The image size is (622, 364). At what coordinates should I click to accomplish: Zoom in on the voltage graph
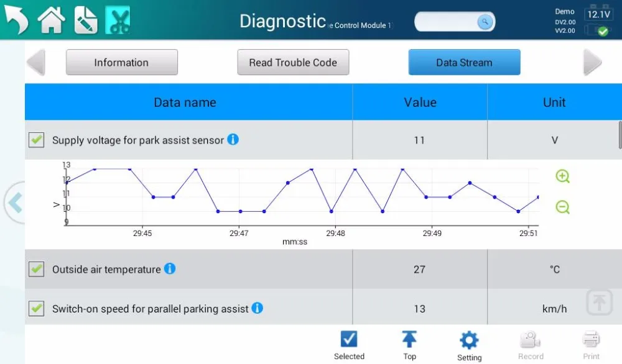(x=562, y=176)
